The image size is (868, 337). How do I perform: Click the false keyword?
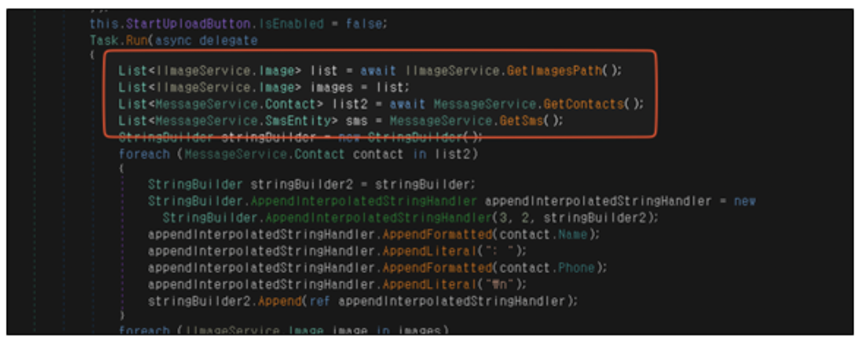(365, 23)
